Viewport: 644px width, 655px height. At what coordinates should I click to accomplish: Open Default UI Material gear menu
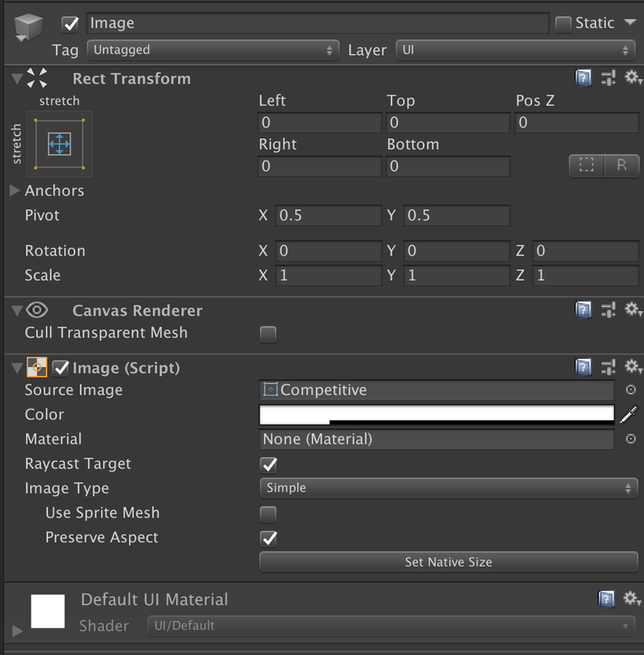(x=633, y=599)
